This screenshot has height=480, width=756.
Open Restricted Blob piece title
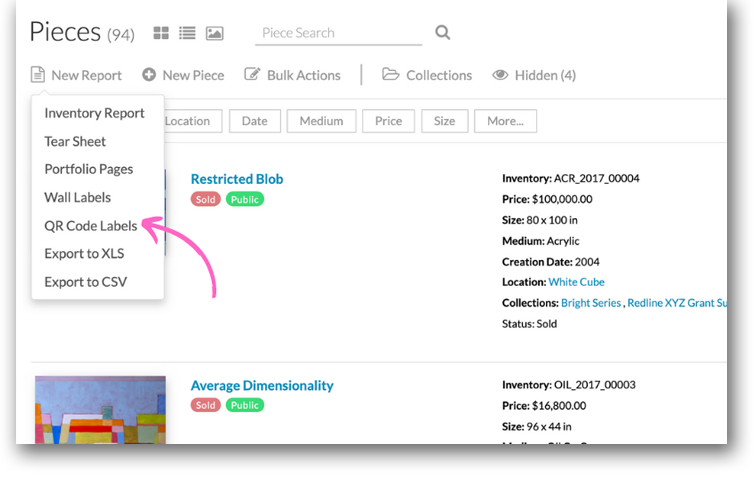click(237, 179)
